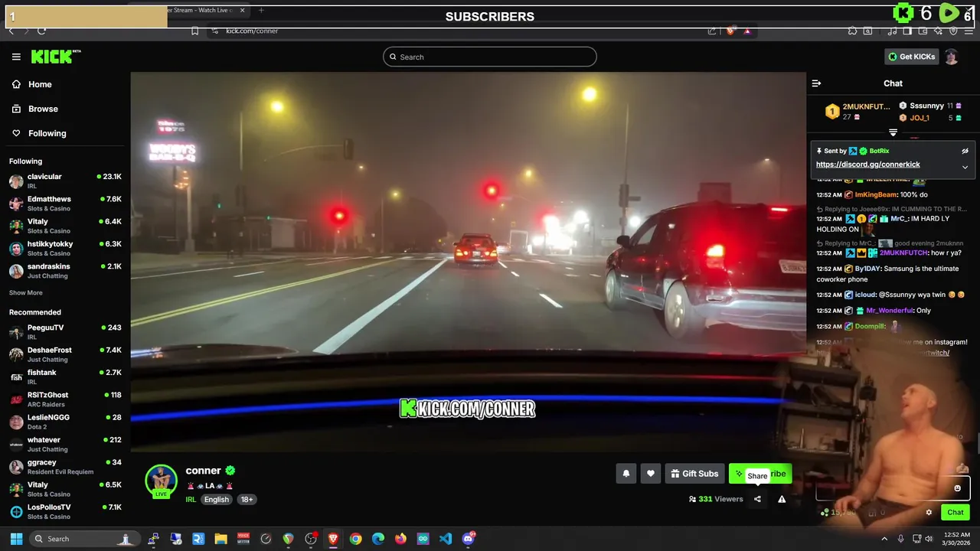Click the 18+ tag
Viewport: 980px width, 551px height.
(247, 500)
